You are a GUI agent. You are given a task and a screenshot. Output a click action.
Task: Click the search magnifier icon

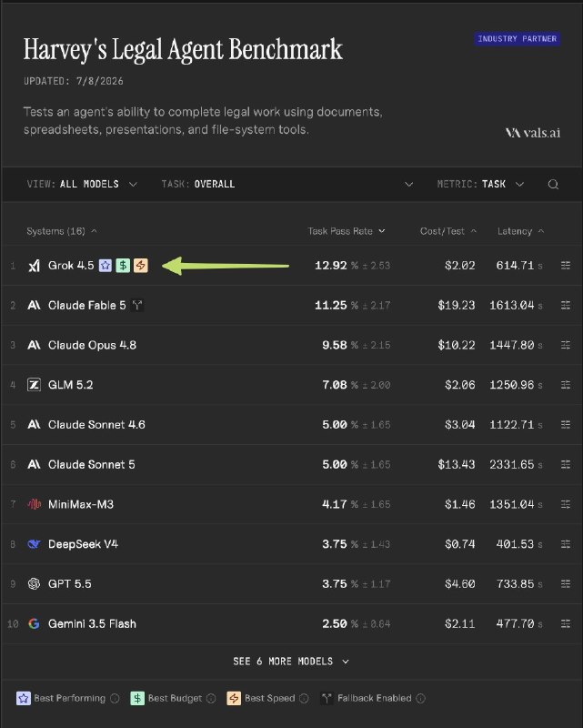(553, 185)
